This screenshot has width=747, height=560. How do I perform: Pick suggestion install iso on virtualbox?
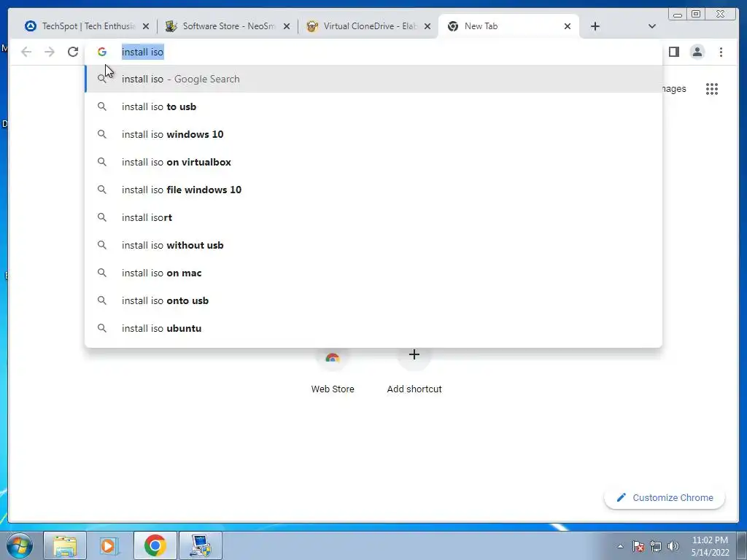(x=373, y=162)
